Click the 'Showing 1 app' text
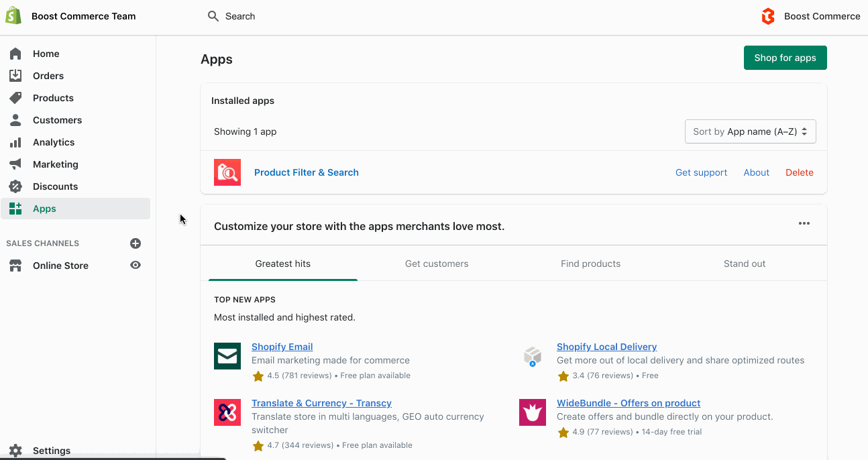The height and width of the screenshot is (460, 868). tap(246, 131)
